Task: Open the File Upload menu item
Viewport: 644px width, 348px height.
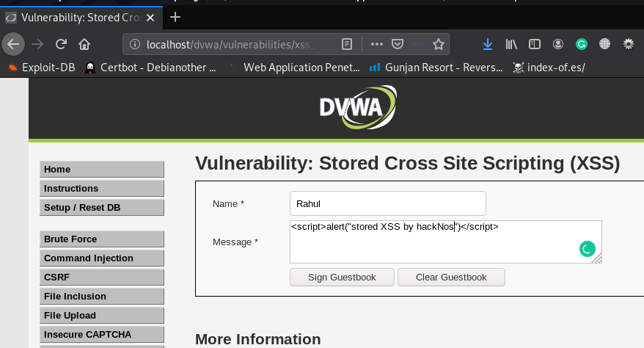Action: (x=101, y=316)
